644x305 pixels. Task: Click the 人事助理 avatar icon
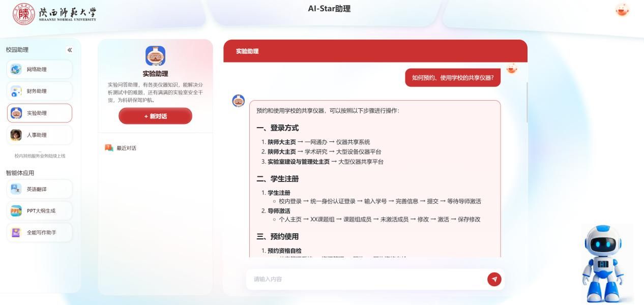16,135
